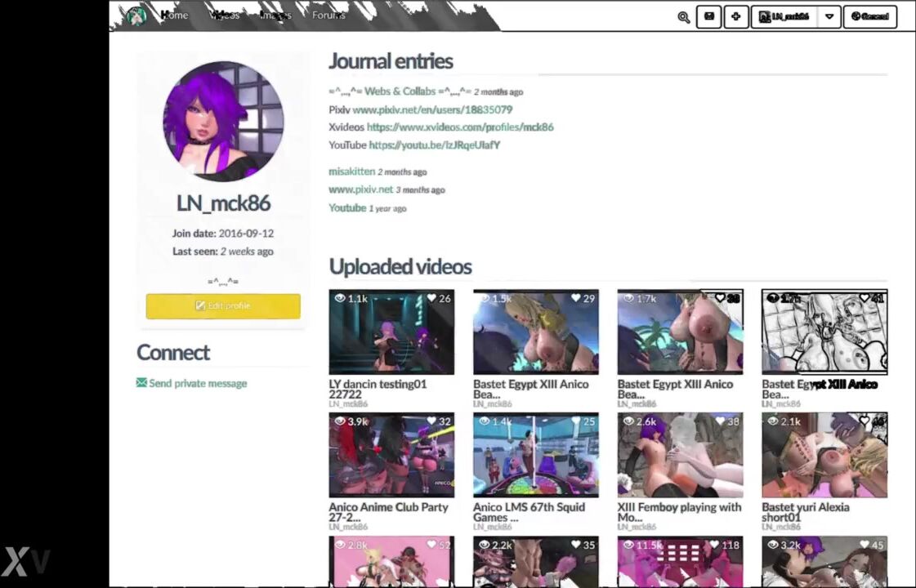Click the uploader name under LY dancin testing01

348,404
